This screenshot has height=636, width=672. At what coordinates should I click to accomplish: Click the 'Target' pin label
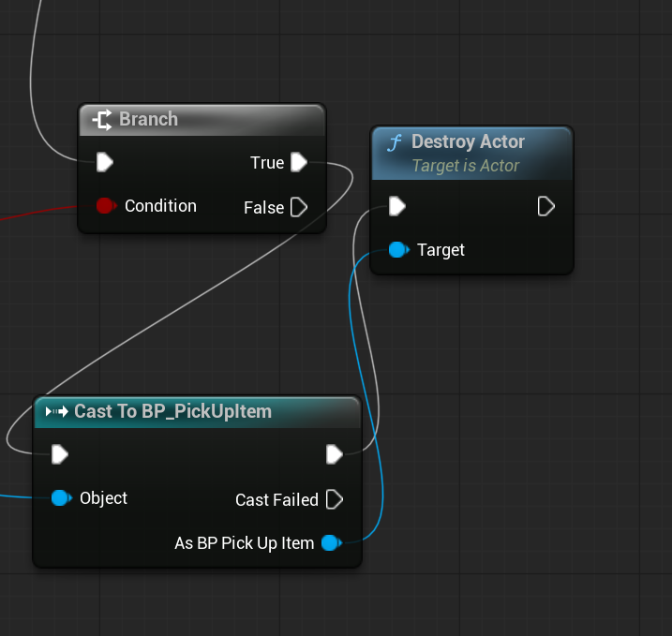click(x=441, y=250)
